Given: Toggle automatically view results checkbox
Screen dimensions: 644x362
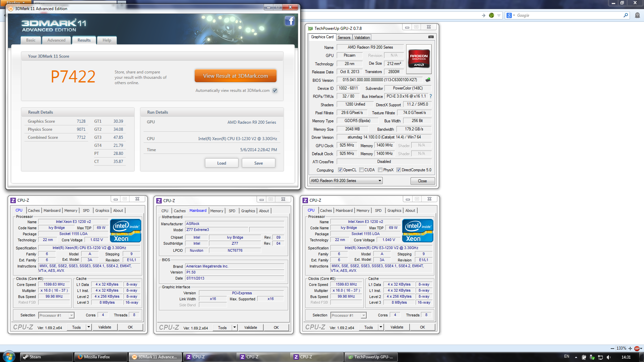Looking at the screenshot, I should coord(275,90).
